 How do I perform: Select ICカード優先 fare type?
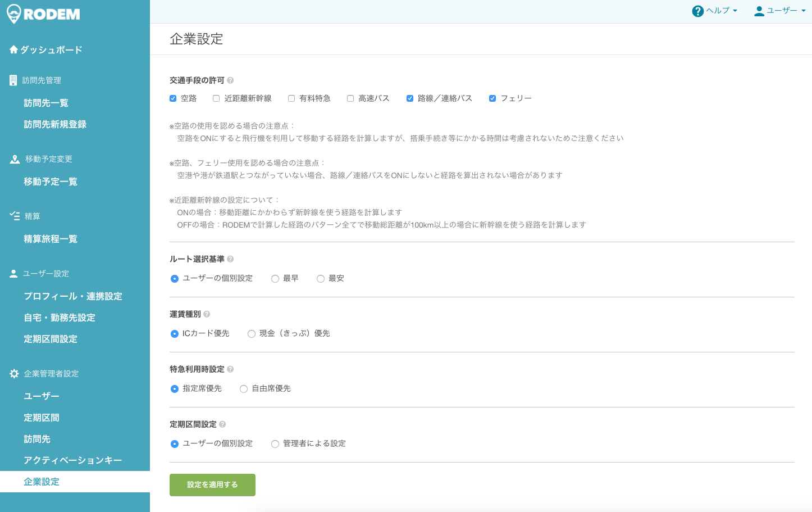(x=175, y=334)
